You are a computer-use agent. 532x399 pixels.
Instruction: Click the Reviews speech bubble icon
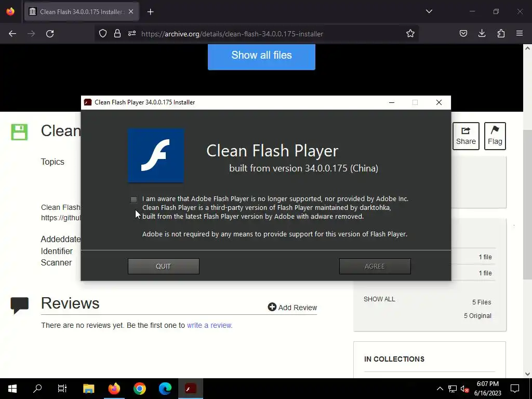click(x=19, y=305)
